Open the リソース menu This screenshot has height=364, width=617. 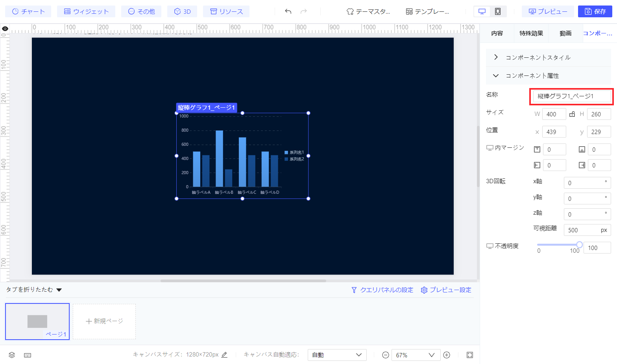[x=226, y=11]
